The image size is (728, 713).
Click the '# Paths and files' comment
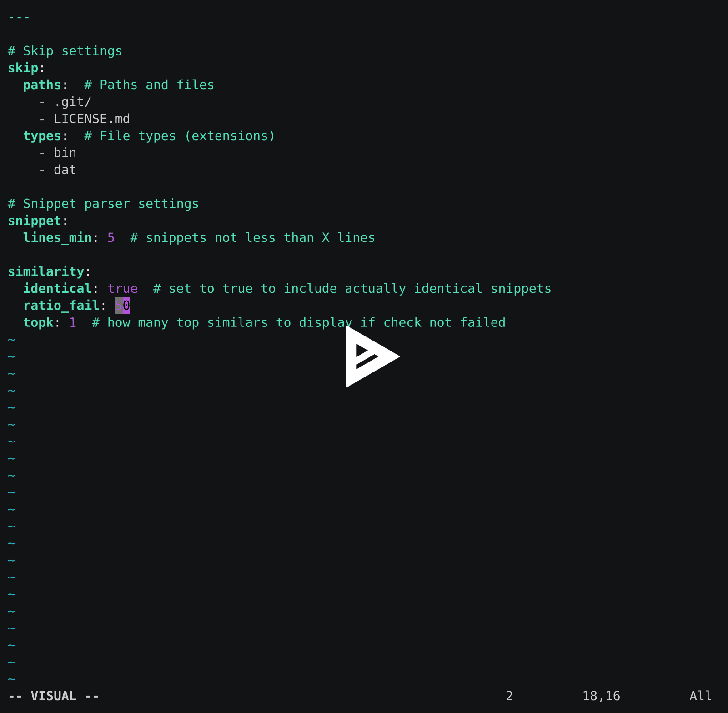[149, 85]
